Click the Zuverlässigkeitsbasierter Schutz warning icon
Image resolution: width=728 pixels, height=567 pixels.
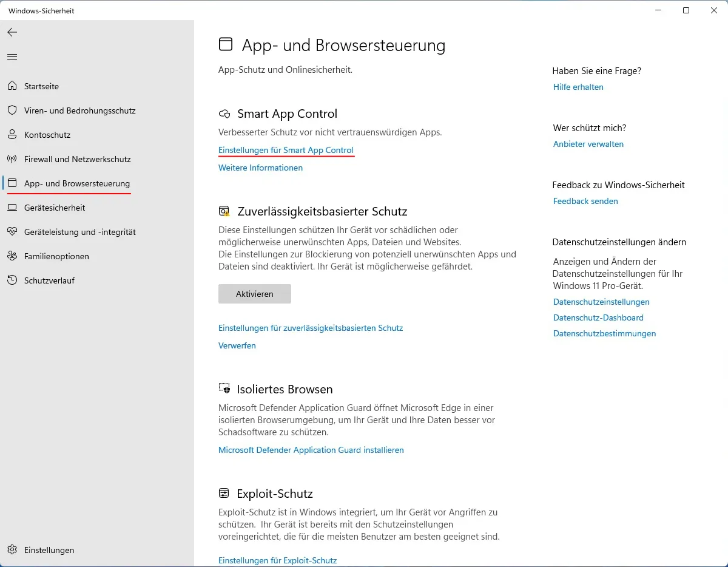point(224,211)
